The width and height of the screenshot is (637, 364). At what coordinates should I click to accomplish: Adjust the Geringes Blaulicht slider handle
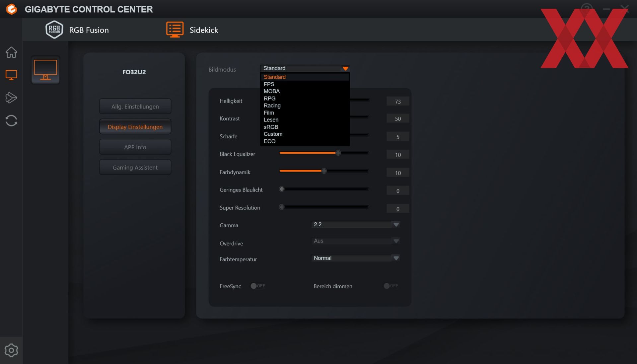click(282, 189)
